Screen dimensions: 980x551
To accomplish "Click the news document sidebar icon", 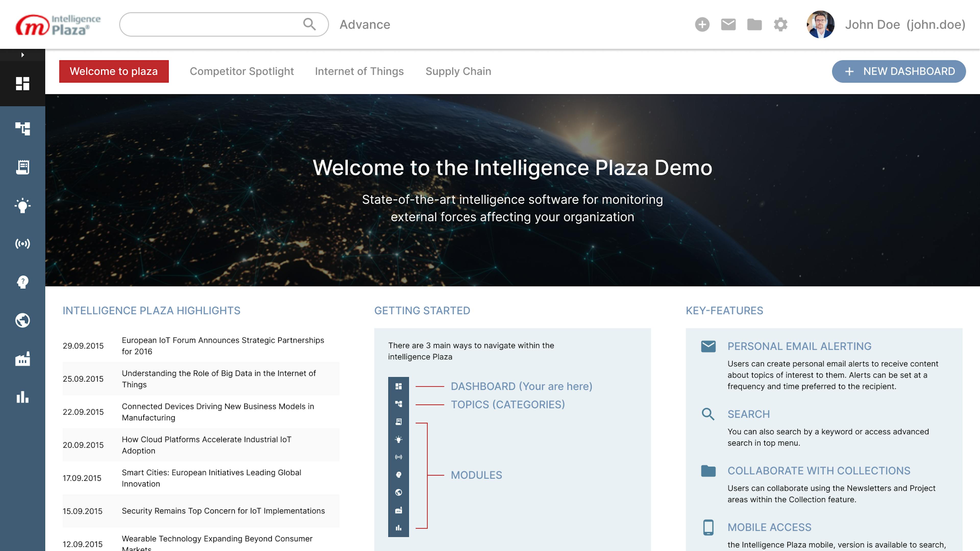I will click(x=22, y=167).
